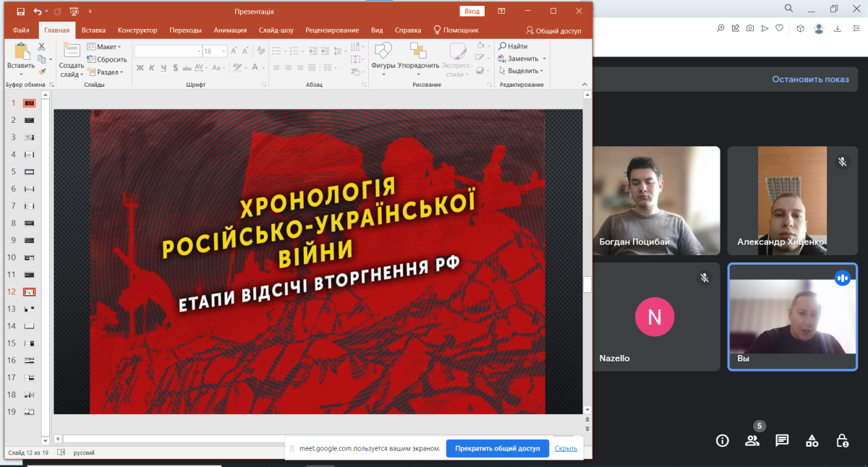This screenshot has width=868, height=467.
Task: Toggle underline Ч formatting
Action: 164,68
